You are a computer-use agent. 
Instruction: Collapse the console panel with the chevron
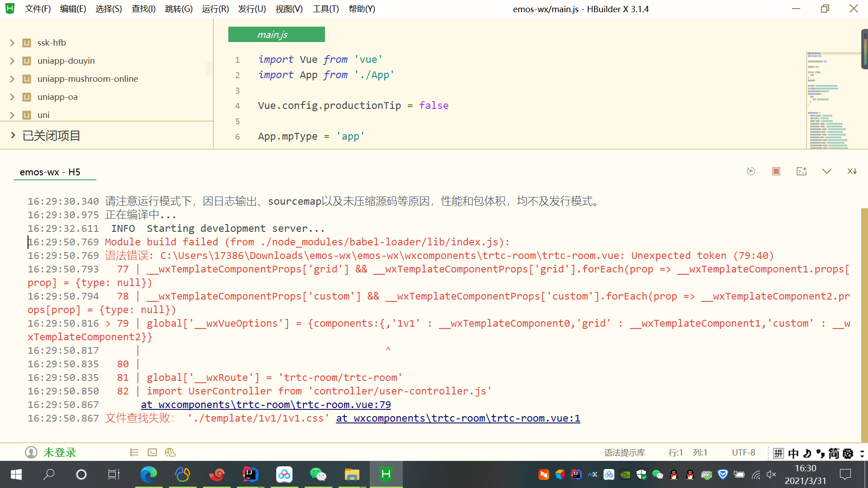(827, 171)
